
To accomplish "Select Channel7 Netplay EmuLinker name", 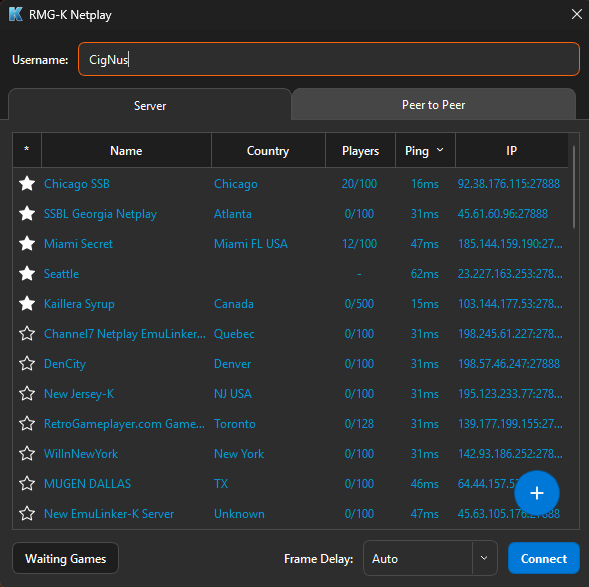I will click(125, 333).
